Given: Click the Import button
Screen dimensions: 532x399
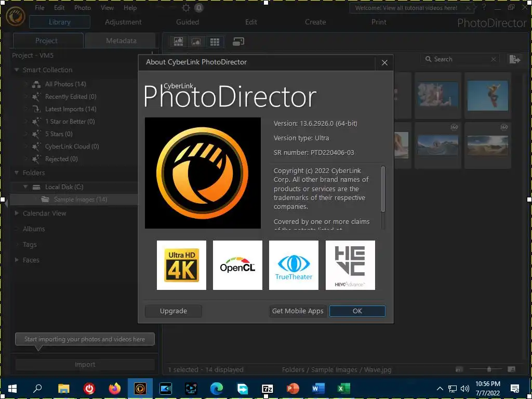Looking at the screenshot, I should pos(85,365).
